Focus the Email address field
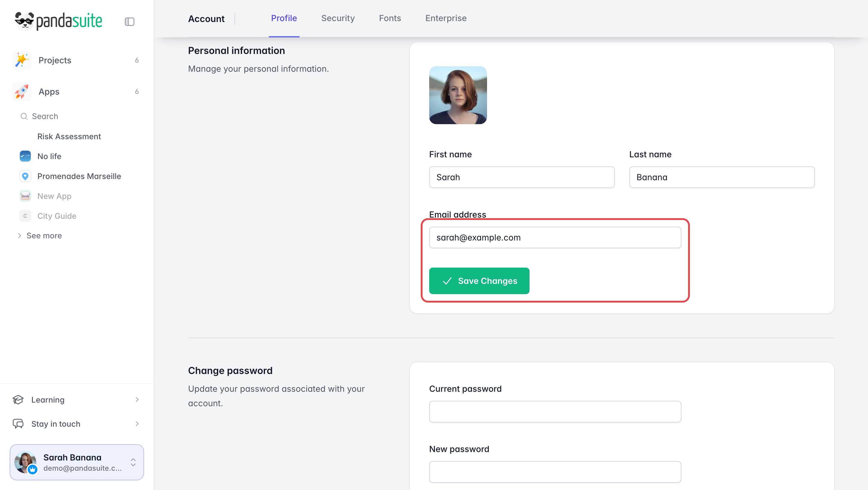This screenshot has width=868, height=490. (555, 237)
